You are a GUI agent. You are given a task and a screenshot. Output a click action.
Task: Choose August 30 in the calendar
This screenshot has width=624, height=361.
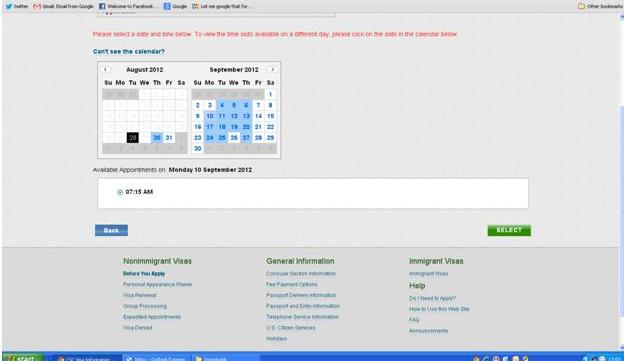tap(157, 138)
